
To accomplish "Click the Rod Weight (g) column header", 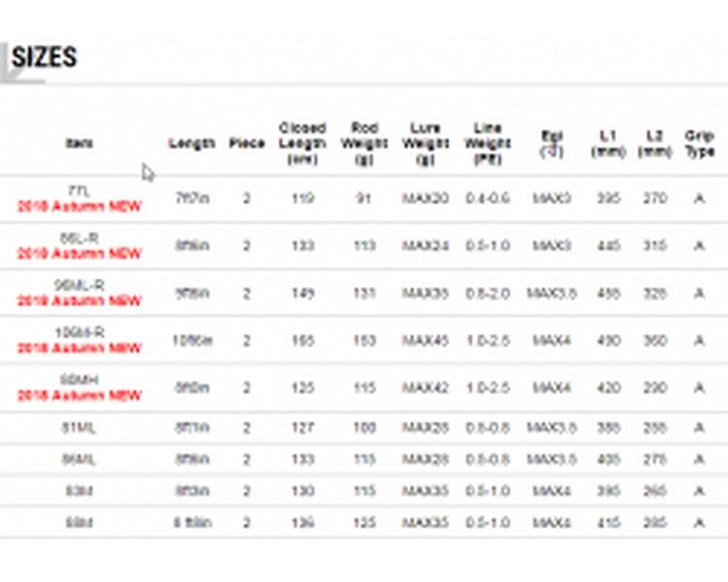I will point(364,144).
